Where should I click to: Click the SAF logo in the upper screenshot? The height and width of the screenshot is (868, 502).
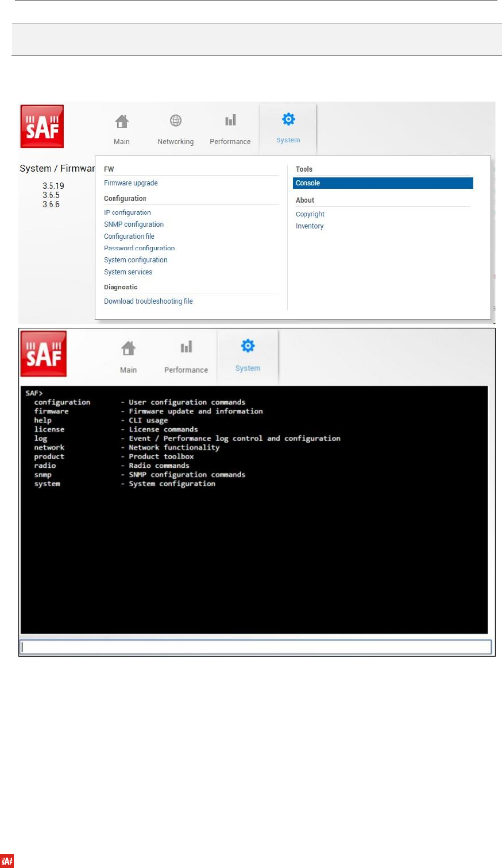coord(42,126)
